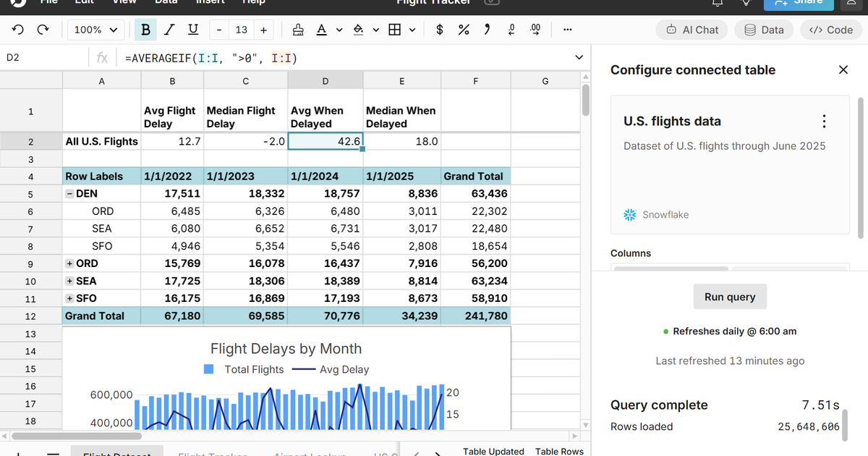Select column G header

coord(545,81)
